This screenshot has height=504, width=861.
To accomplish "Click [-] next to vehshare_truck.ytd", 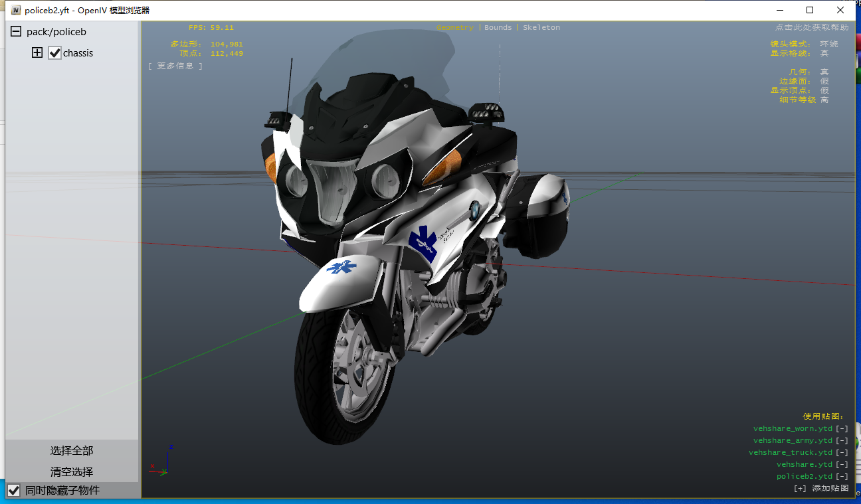I will (842, 453).
